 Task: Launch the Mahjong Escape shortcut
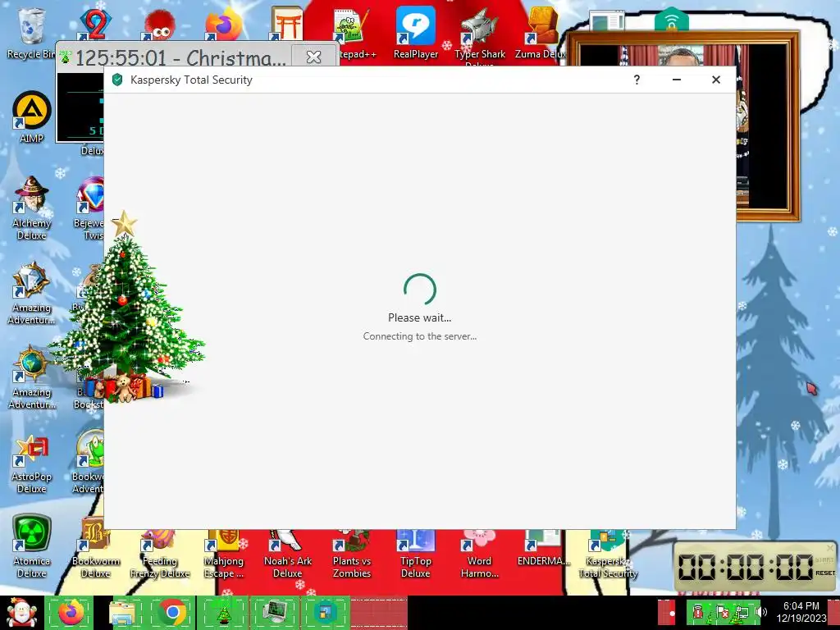(223, 554)
